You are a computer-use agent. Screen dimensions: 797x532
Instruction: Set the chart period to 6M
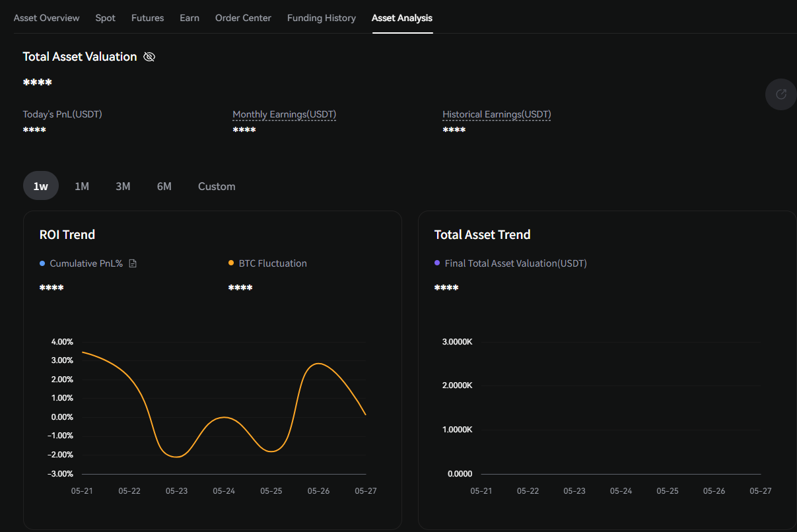tap(164, 186)
